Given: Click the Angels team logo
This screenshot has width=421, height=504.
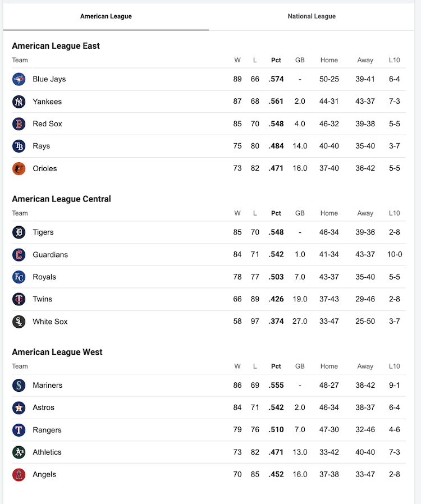Looking at the screenshot, I should point(19,475).
